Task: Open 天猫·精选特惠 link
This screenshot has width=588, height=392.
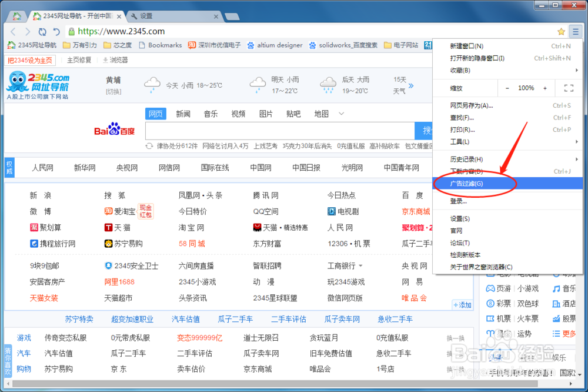Action: [280, 228]
